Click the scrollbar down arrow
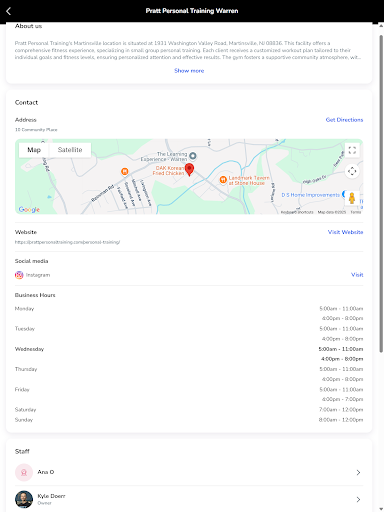The image size is (384, 512). 381,509
